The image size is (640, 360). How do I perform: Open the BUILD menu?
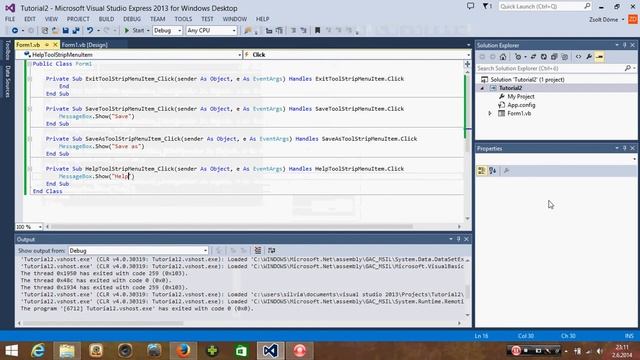[106, 19]
